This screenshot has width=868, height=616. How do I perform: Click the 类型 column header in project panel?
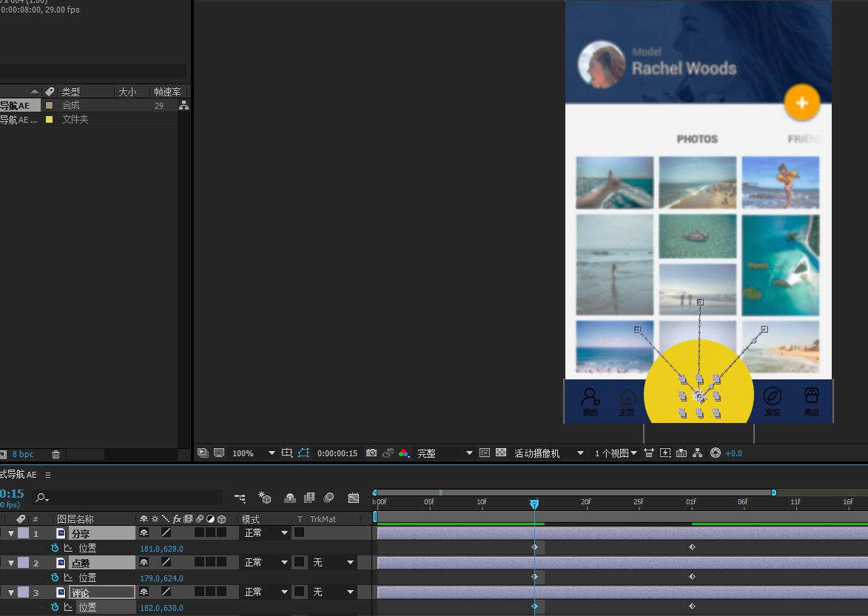[x=71, y=92]
